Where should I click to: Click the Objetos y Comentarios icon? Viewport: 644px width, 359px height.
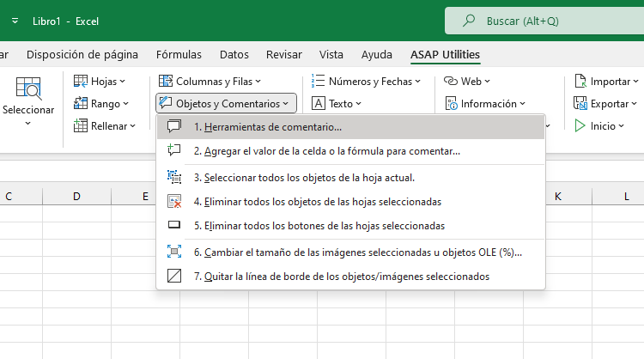(x=166, y=104)
